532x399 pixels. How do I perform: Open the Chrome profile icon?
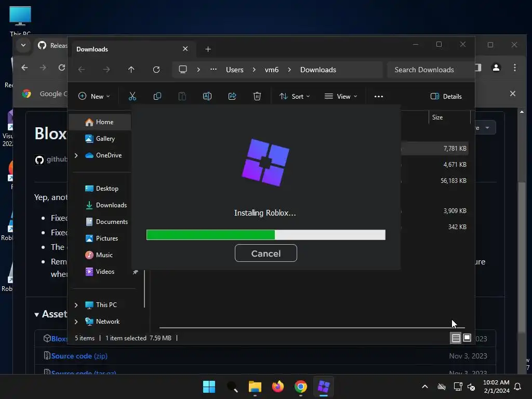click(496, 68)
